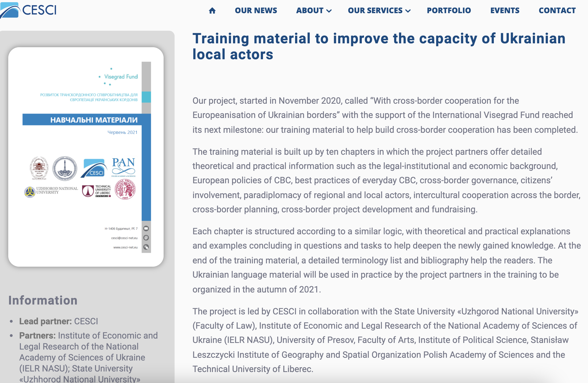This screenshot has height=383, width=588.
Task: Click the Червень 2021 date text
Action: tap(122, 132)
